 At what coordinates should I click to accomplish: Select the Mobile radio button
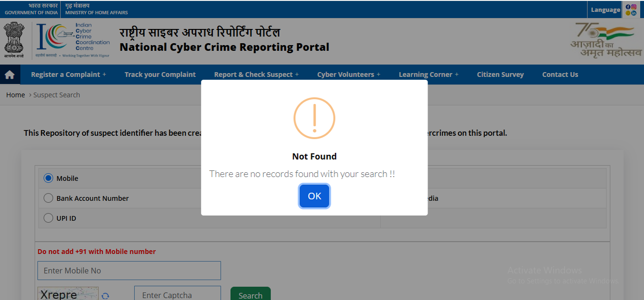coord(48,178)
